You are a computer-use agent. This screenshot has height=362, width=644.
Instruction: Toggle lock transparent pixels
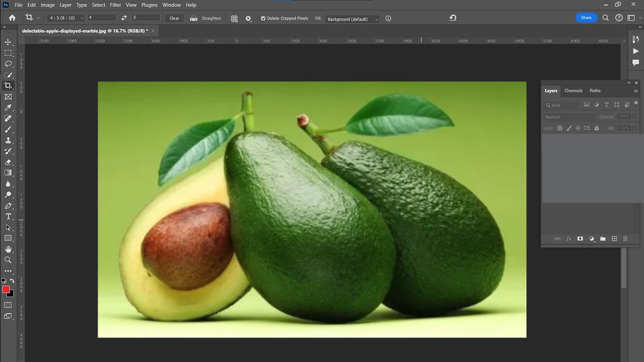coord(560,128)
